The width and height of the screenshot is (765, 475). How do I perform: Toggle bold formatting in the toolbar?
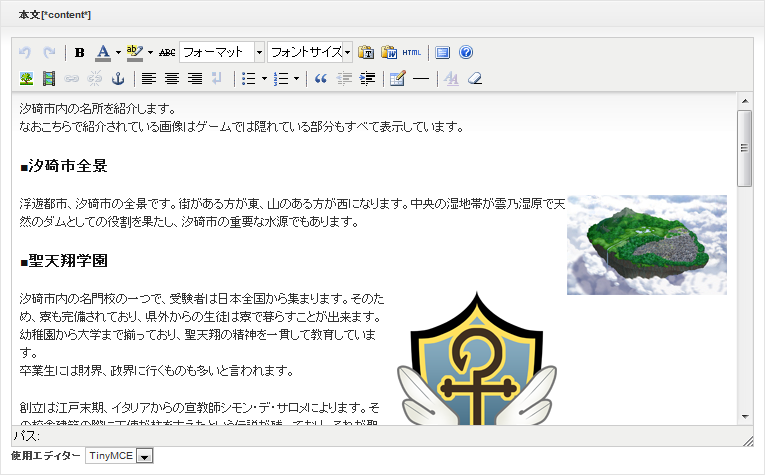click(80, 53)
